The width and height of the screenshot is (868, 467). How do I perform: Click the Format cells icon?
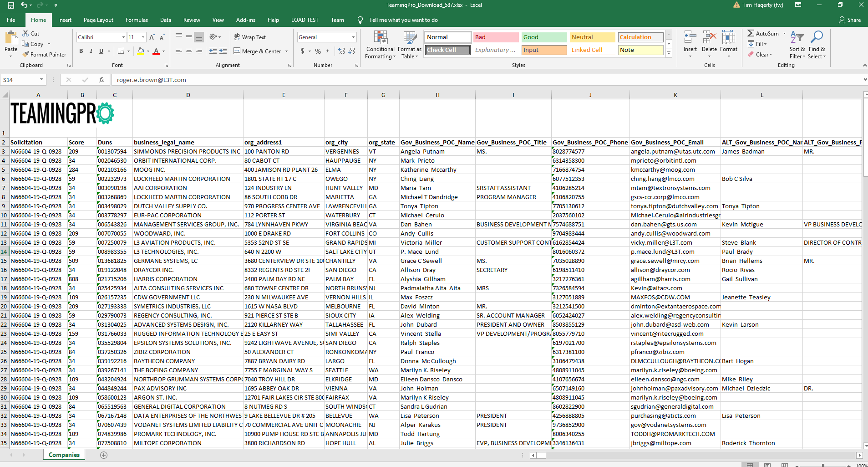tap(729, 38)
